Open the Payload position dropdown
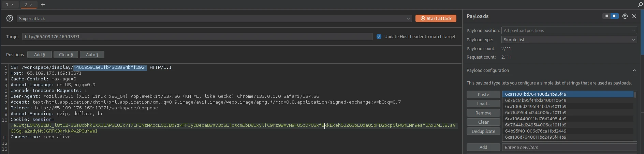This screenshot has width=644, height=154. pos(569,30)
